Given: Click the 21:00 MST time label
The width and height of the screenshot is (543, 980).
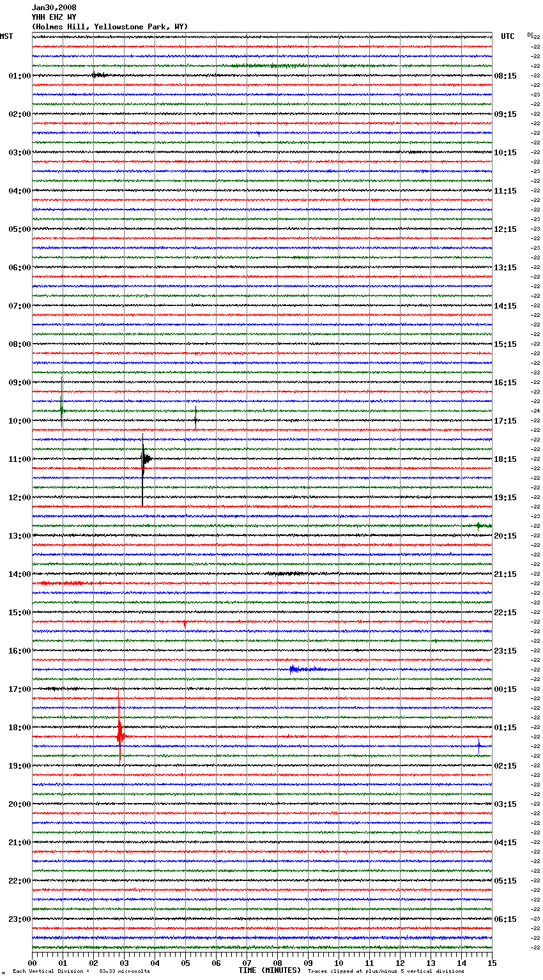Looking at the screenshot, I should tap(20, 843).
